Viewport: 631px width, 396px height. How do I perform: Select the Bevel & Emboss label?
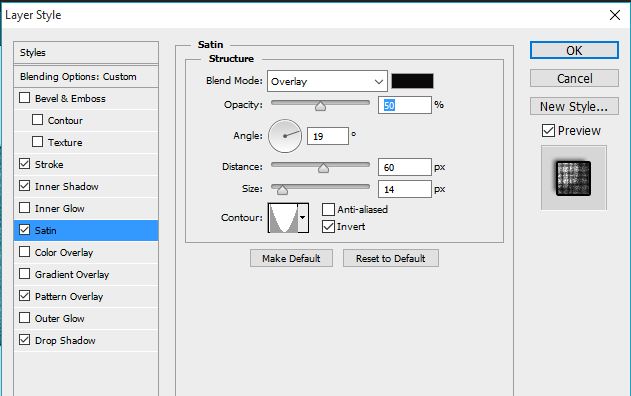click(70, 98)
